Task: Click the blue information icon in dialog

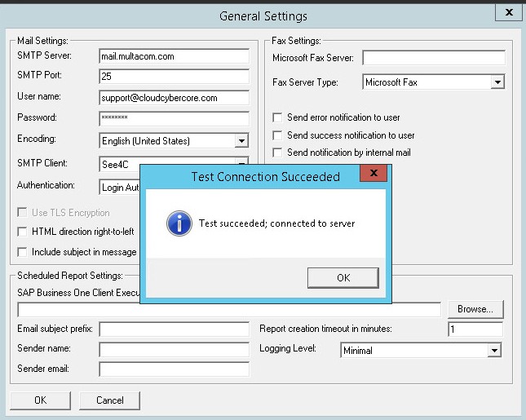Action: (x=179, y=223)
